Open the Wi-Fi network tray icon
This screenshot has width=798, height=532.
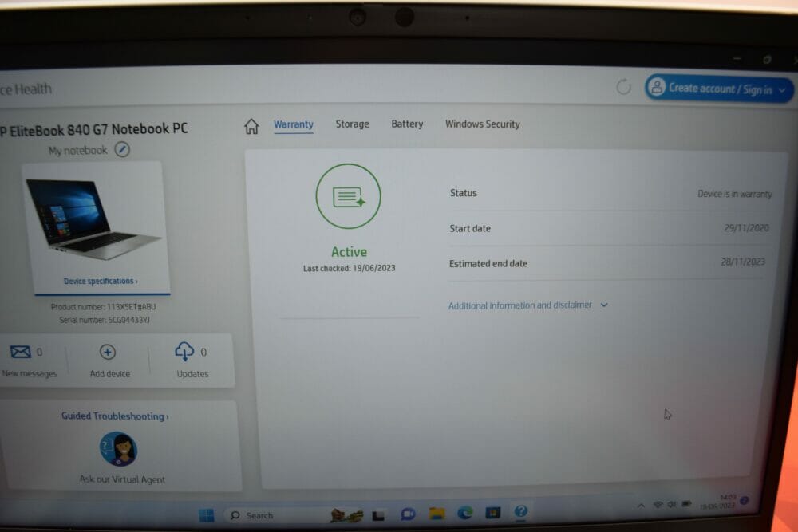tap(658, 505)
